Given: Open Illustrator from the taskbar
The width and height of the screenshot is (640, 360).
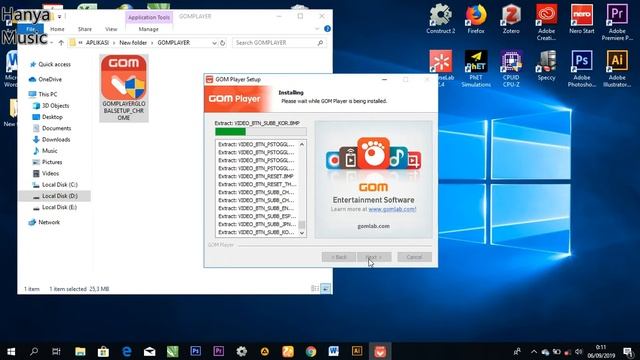Looking at the screenshot, I should [x=357, y=351].
